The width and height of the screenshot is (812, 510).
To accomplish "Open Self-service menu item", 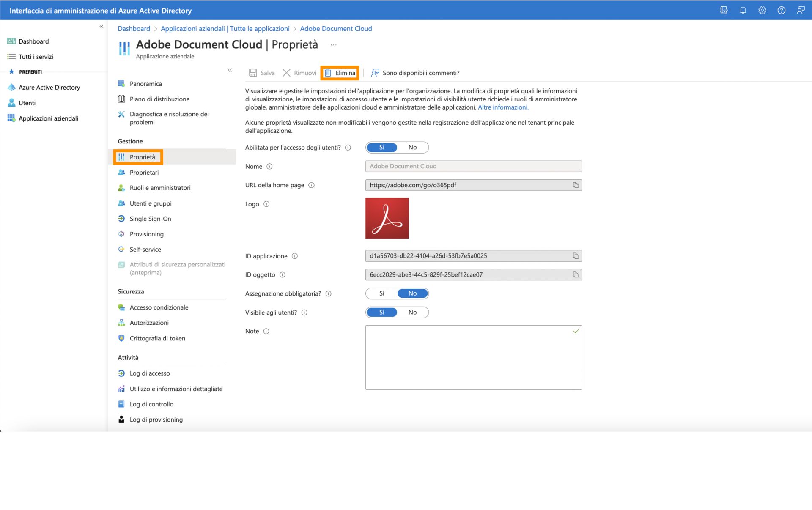I will 145,250.
